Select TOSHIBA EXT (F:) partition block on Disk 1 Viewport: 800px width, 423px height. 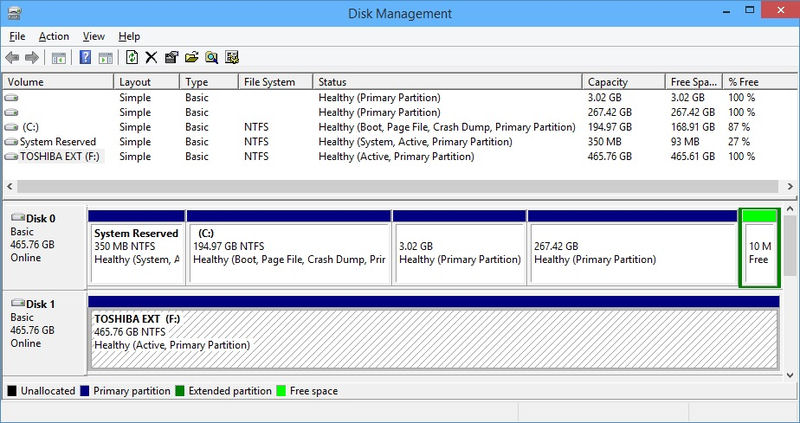434,333
